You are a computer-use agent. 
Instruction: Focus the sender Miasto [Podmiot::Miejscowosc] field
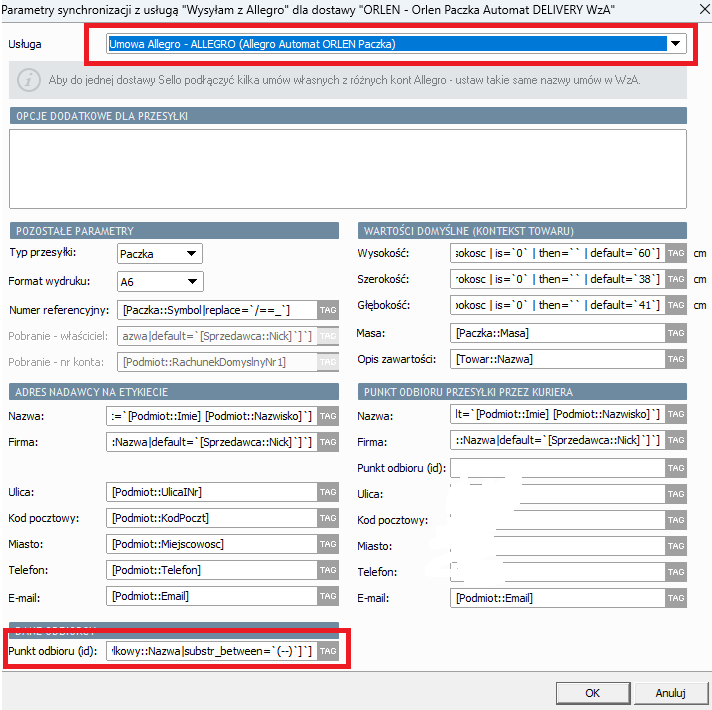212,544
